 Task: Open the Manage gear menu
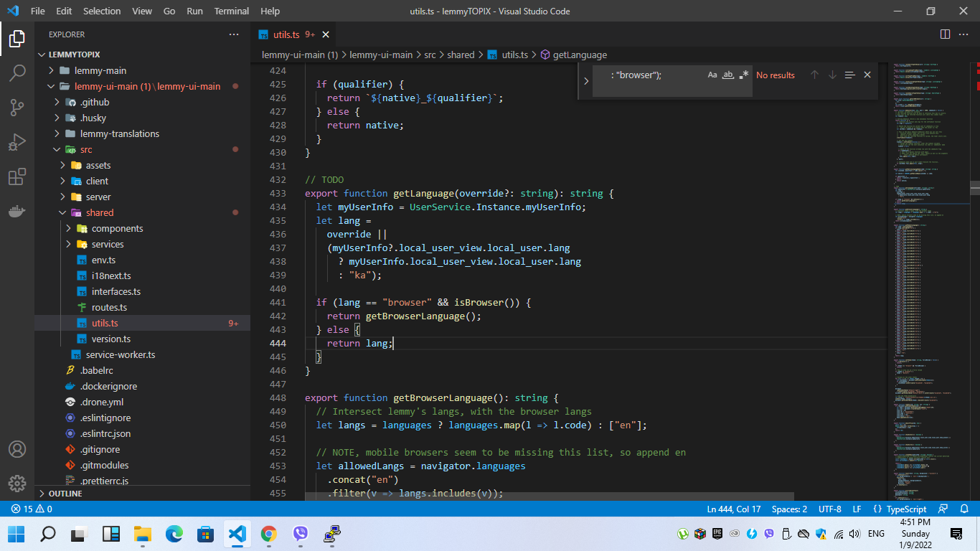tap(17, 484)
